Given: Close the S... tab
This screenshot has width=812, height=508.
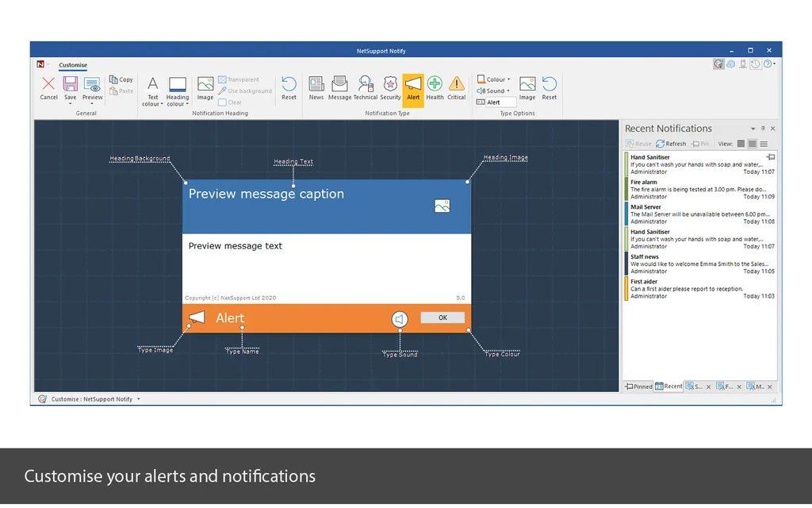Looking at the screenshot, I should pos(708,387).
